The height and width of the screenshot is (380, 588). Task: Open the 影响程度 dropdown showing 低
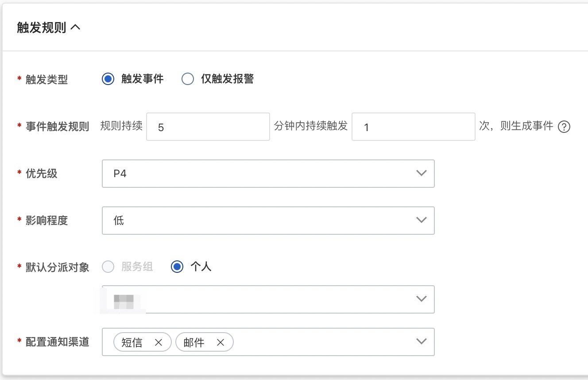pyautogui.click(x=268, y=221)
